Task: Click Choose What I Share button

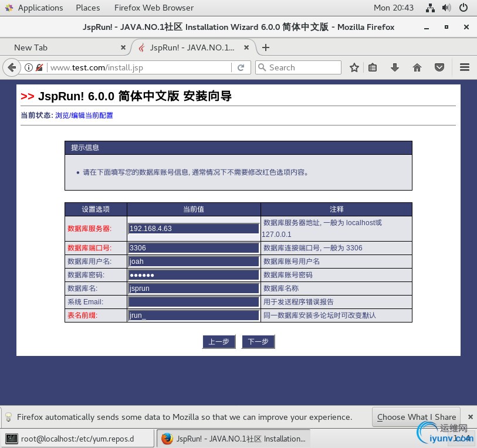Action: click(416, 417)
